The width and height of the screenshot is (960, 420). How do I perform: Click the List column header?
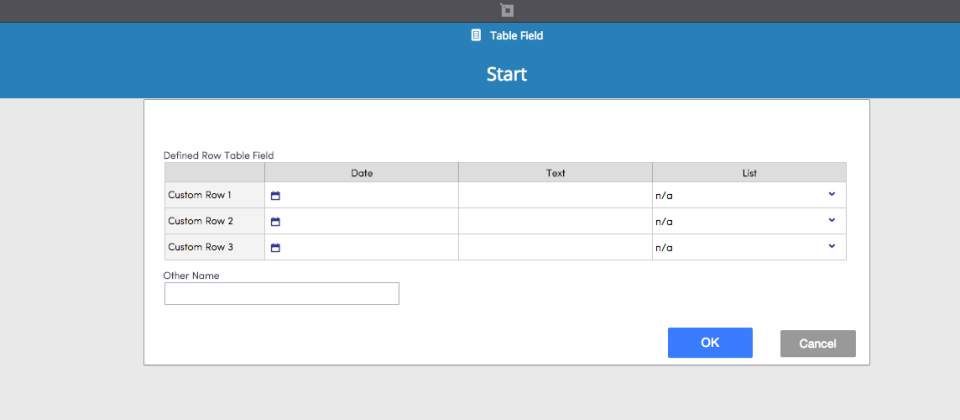(x=749, y=173)
